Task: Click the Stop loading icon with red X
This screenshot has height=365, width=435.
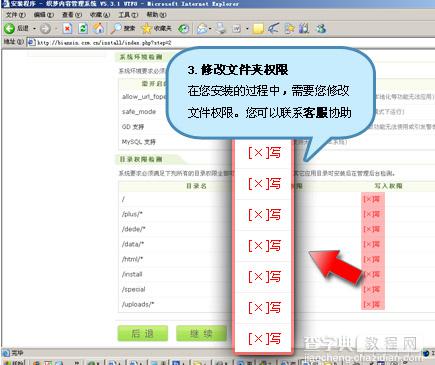Action: point(67,29)
